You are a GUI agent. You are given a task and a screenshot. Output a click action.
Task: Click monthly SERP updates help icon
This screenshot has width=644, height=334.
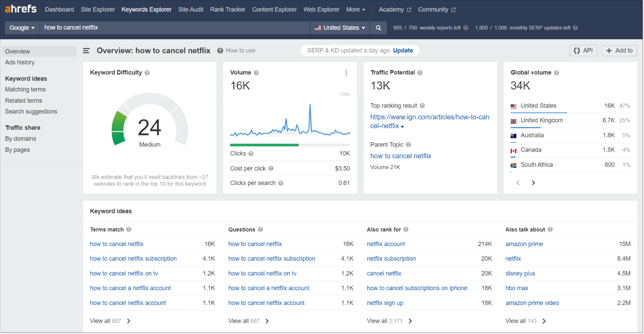pos(575,28)
